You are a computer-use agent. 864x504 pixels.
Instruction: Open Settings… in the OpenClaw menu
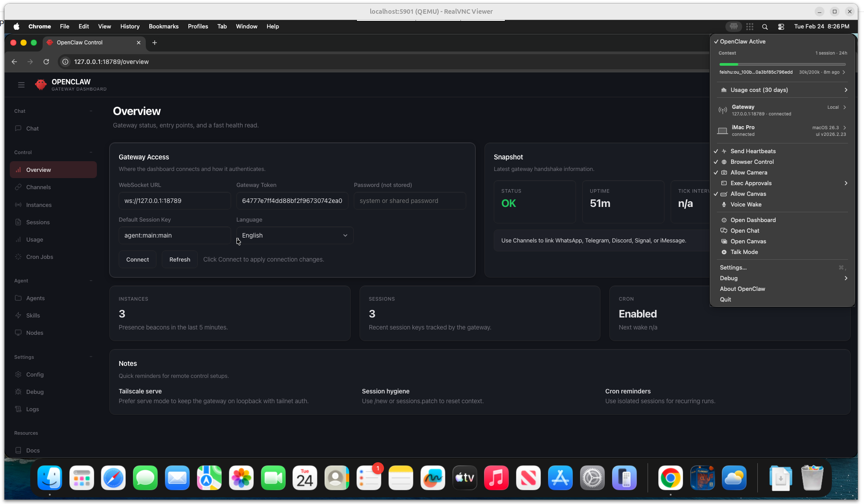[782, 267]
